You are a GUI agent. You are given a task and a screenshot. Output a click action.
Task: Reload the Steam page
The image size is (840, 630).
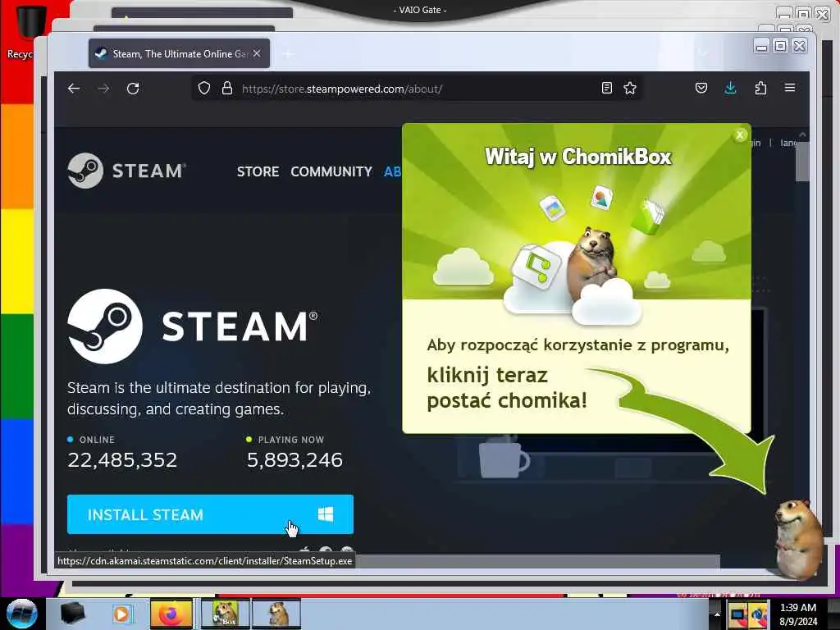[x=133, y=89]
